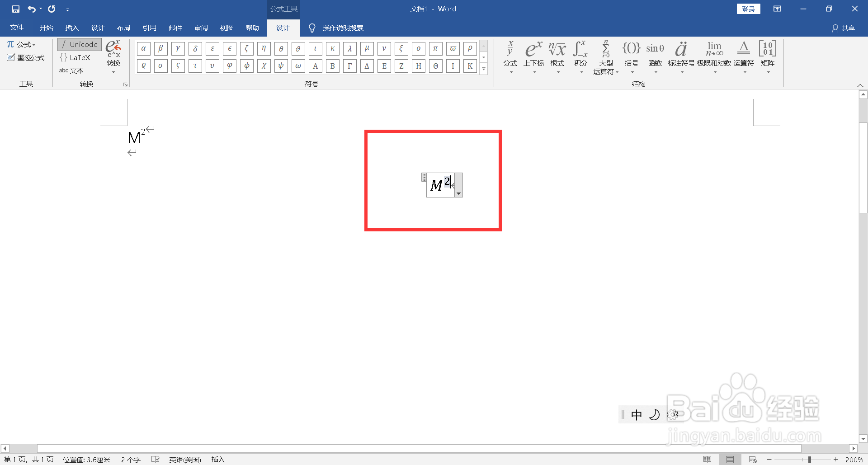Image resolution: width=868 pixels, height=465 pixels.
Task: Open the 运算符 operator structure menu
Action: click(744, 57)
